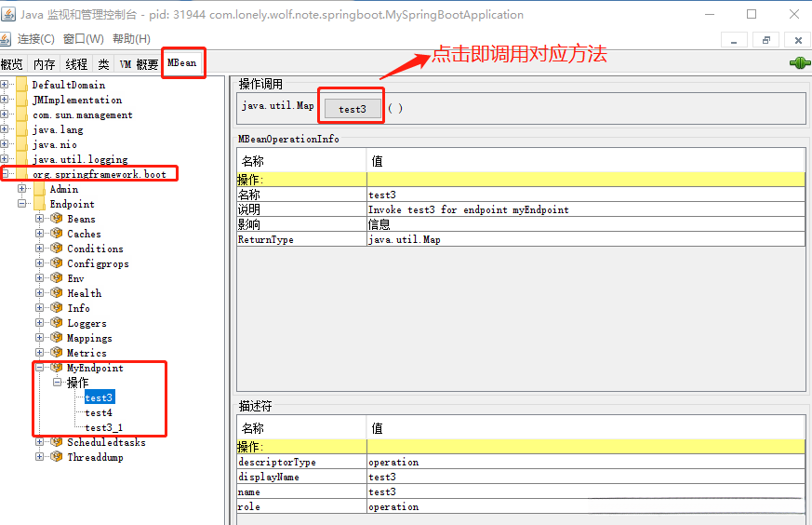This screenshot has height=525, width=812.
Task: Click the Conditions MBean icon
Action: 57,249
